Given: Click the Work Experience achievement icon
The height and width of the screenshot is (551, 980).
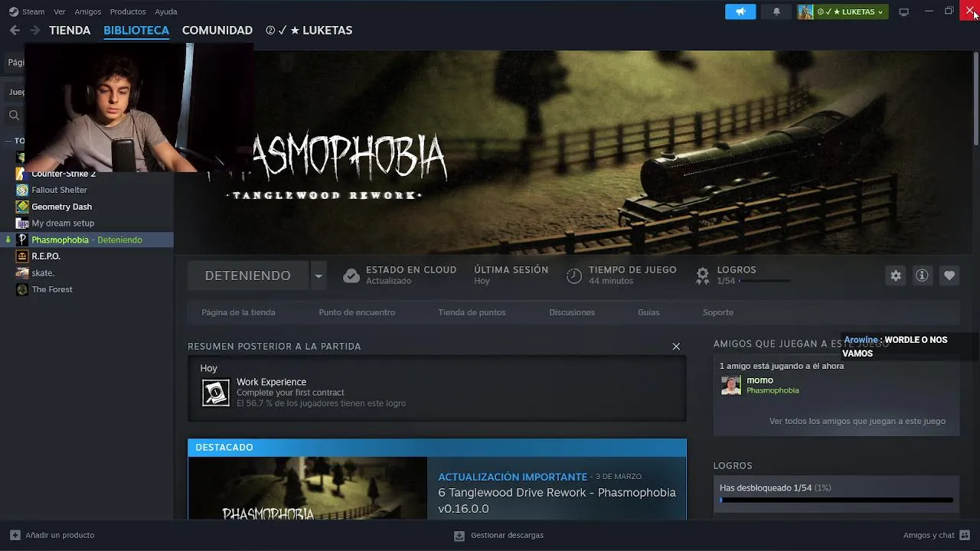Looking at the screenshot, I should point(215,393).
